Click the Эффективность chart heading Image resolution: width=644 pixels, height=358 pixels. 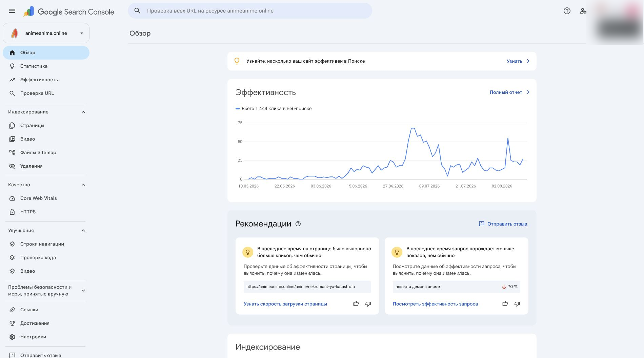[x=266, y=92]
